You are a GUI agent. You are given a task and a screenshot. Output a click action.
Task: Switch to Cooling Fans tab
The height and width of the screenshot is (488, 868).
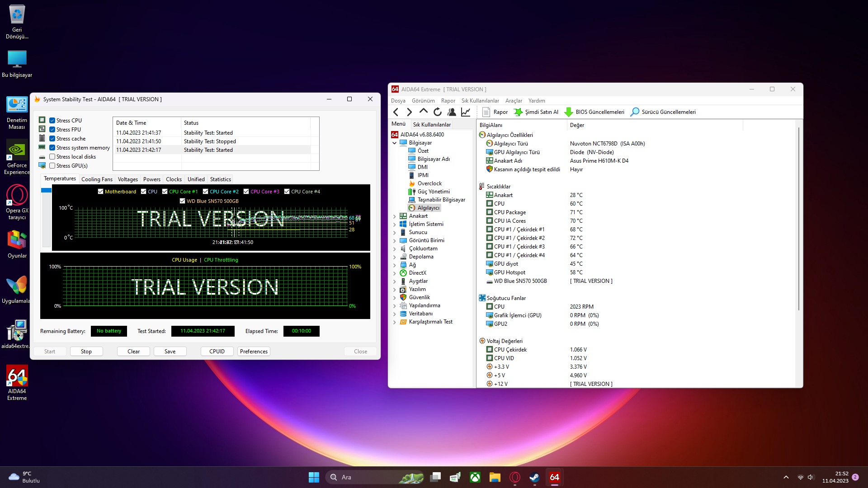point(97,179)
